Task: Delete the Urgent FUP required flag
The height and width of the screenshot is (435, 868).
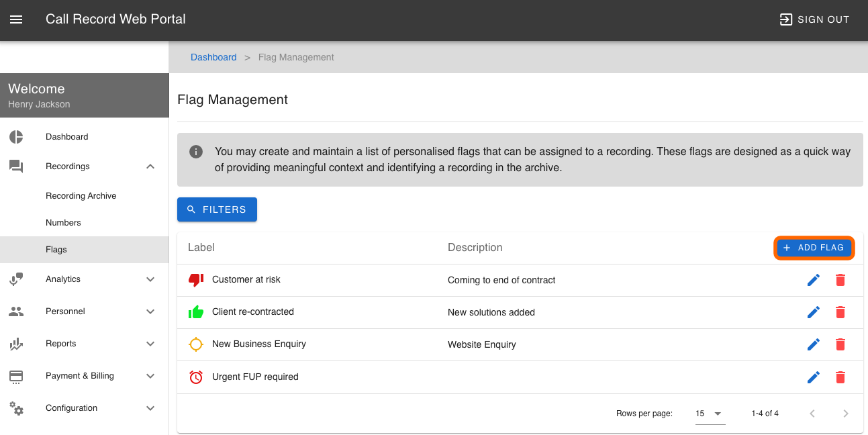Action: tap(840, 377)
